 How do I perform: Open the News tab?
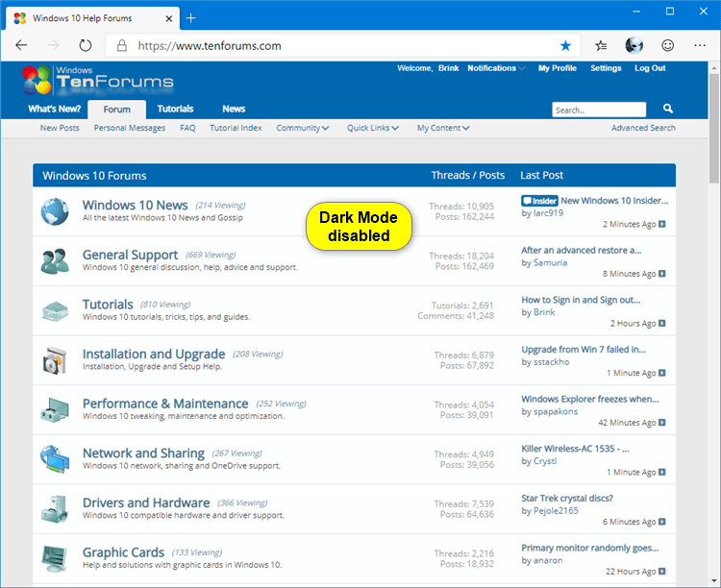[234, 109]
